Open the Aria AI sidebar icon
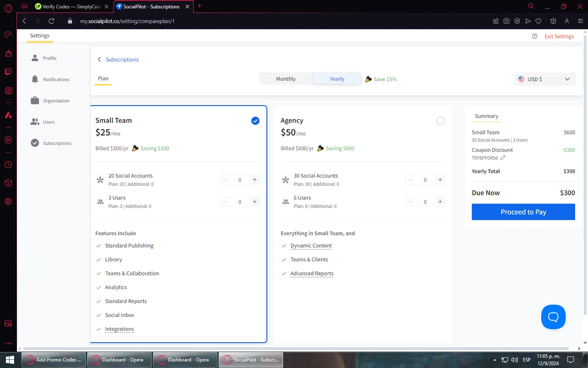The width and height of the screenshot is (588, 368). (8, 115)
